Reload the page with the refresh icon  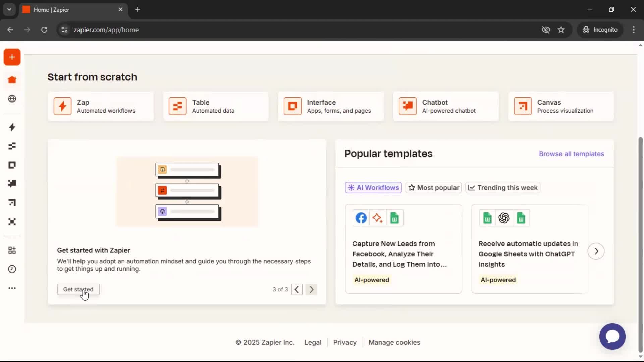[44, 29]
